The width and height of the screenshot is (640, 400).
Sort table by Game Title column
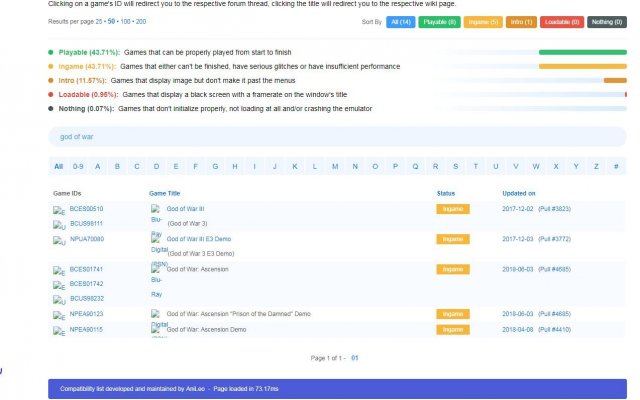164,193
